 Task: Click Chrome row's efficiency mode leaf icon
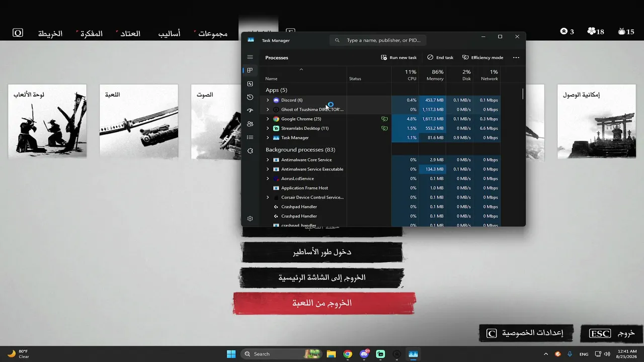pos(384,119)
